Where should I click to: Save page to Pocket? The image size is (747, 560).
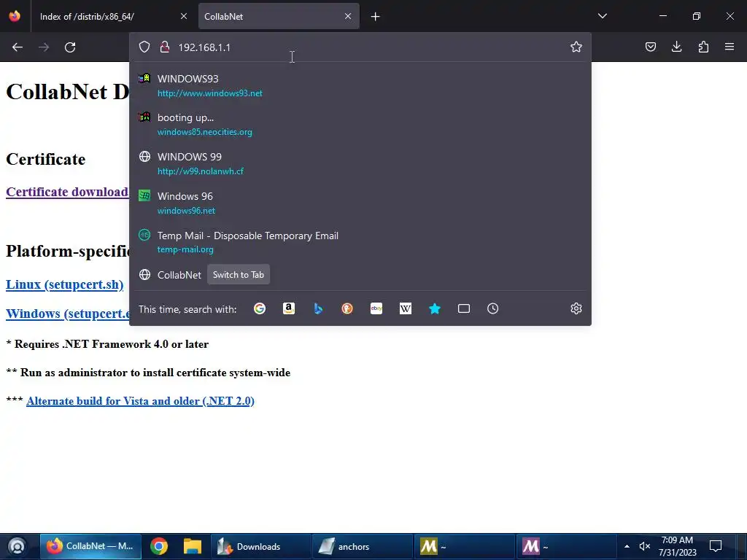[651, 47]
